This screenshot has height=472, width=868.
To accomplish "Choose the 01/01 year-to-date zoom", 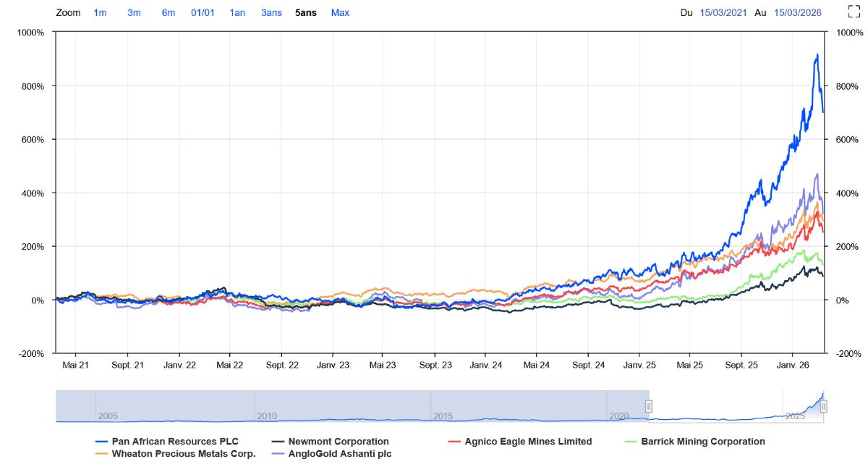I will (x=203, y=12).
